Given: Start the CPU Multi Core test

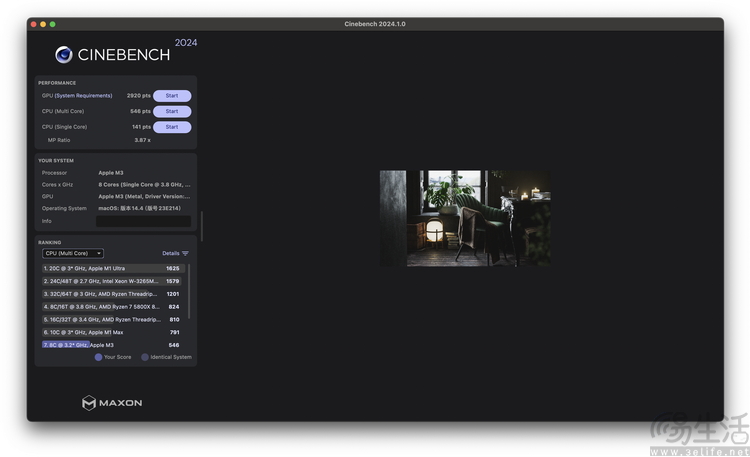Looking at the screenshot, I should click(172, 111).
